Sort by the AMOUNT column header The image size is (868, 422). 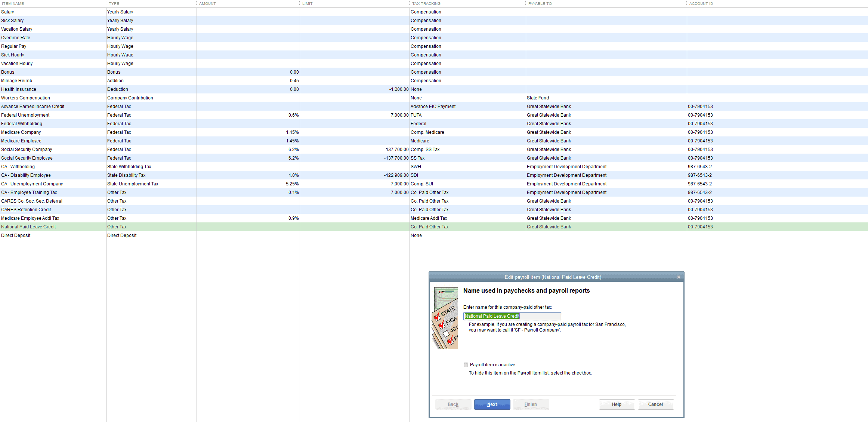coord(207,3)
